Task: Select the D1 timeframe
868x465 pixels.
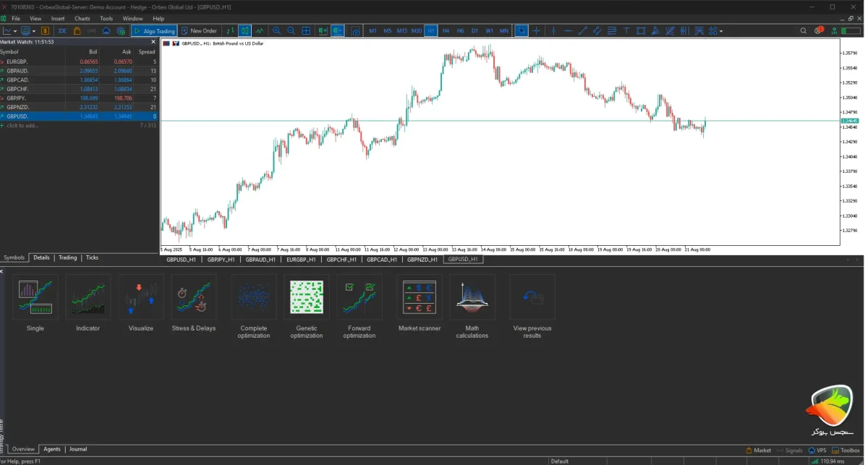Action: [475, 31]
